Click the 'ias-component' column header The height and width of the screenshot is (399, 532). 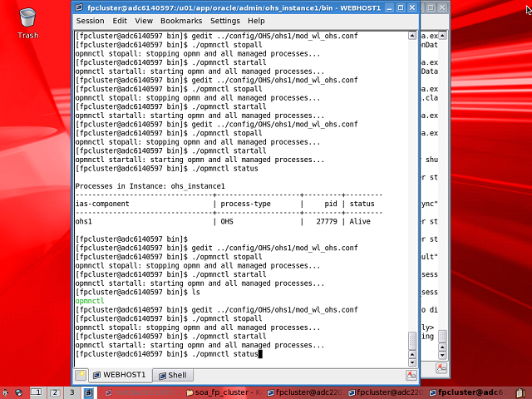pos(102,204)
